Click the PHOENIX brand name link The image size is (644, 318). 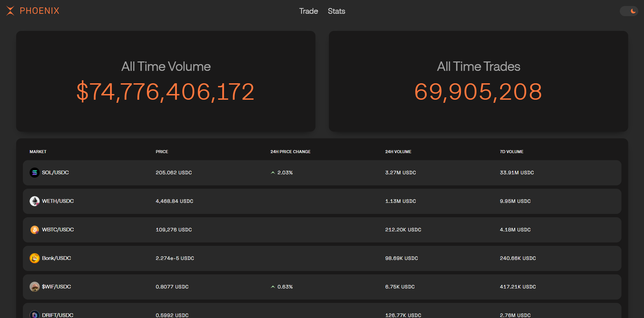tap(39, 11)
